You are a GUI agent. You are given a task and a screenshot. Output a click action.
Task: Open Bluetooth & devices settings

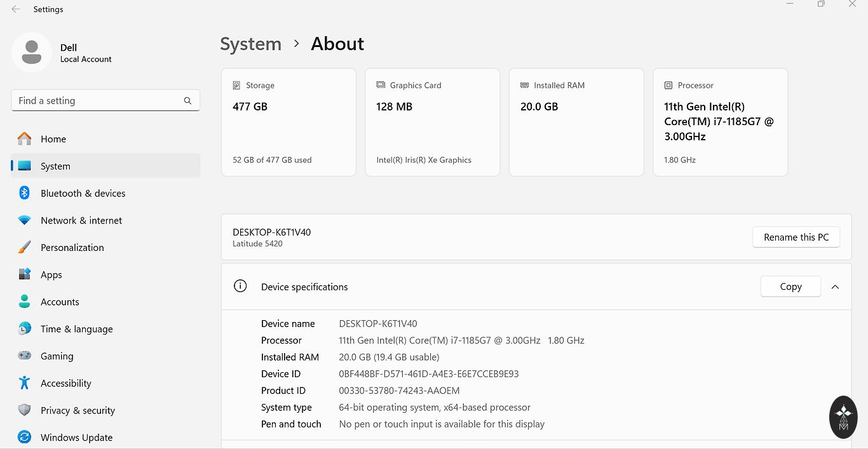click(x=83, y=193)
